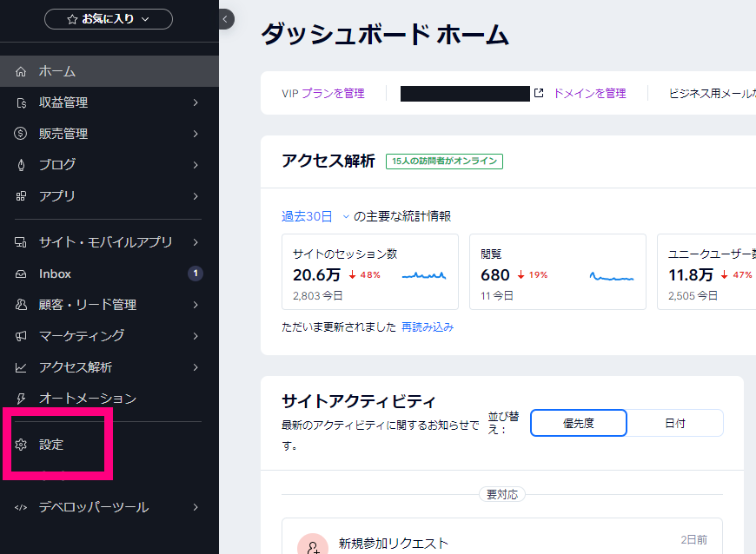Click the 要対応 section label

(502, 494)
